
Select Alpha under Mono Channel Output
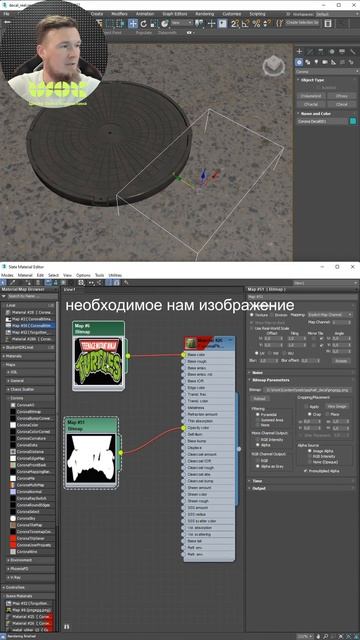[x=258, y=445]
